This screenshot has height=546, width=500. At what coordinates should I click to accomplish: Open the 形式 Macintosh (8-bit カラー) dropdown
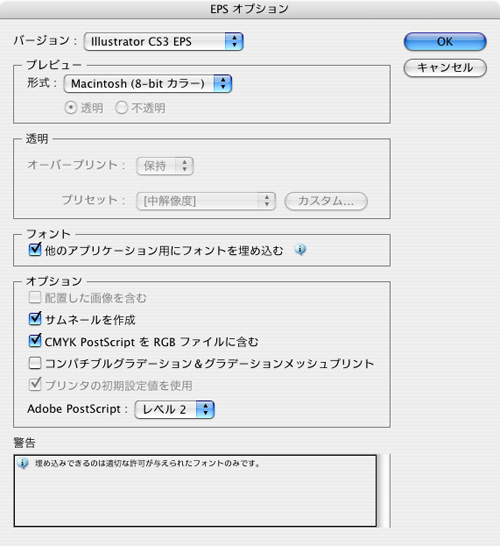point(148,84)
